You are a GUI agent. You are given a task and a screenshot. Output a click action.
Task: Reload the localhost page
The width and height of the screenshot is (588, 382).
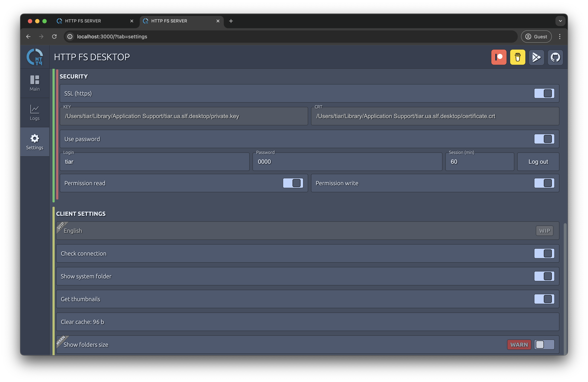[54, 37]
